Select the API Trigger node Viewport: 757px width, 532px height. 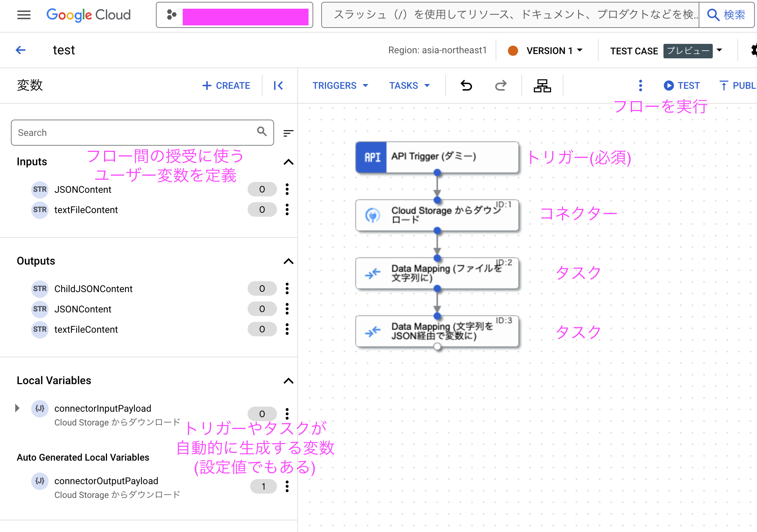(437, 157)
